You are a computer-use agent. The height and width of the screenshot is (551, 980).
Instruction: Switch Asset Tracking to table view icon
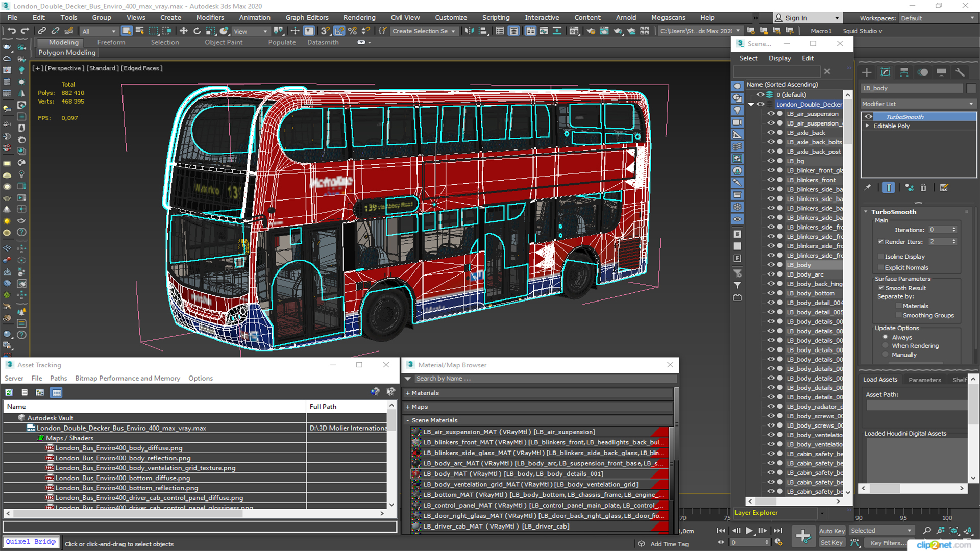click(x=57, y=392)
